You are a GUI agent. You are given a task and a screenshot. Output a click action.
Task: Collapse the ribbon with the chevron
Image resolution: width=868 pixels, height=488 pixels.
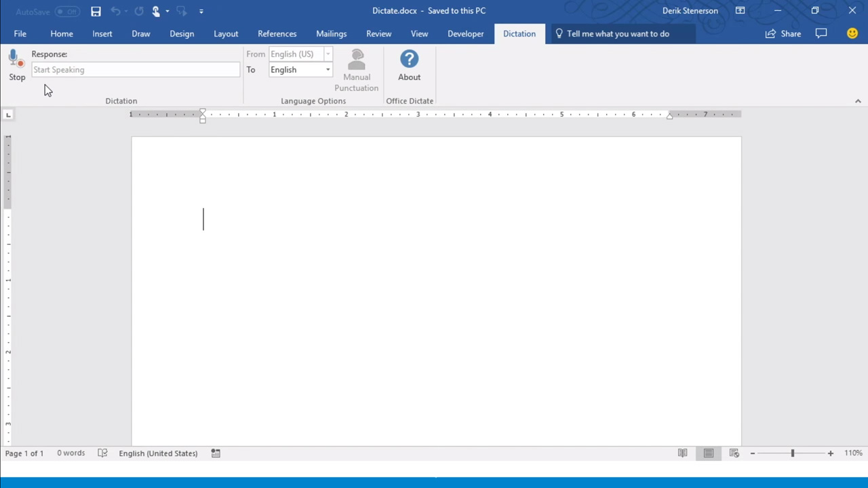pyautogui.click(x=858, y=101)
